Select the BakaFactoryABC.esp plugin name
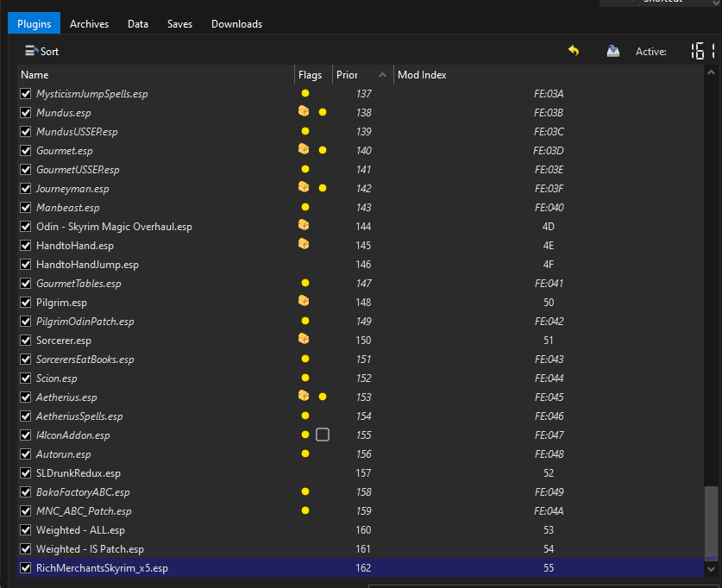The width and height of the screenshot is (722, 588). (83, 491)
